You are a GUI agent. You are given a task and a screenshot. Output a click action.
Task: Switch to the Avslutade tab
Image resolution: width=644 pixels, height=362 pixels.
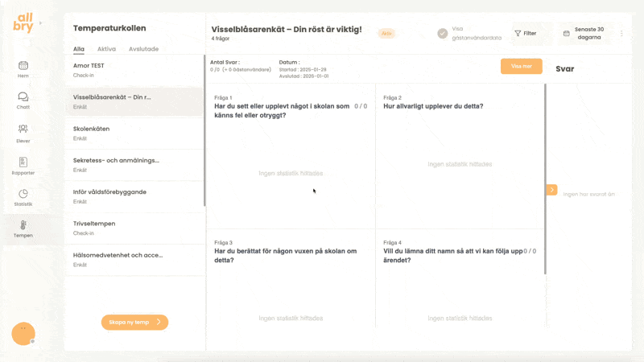(x=143, y=49)
